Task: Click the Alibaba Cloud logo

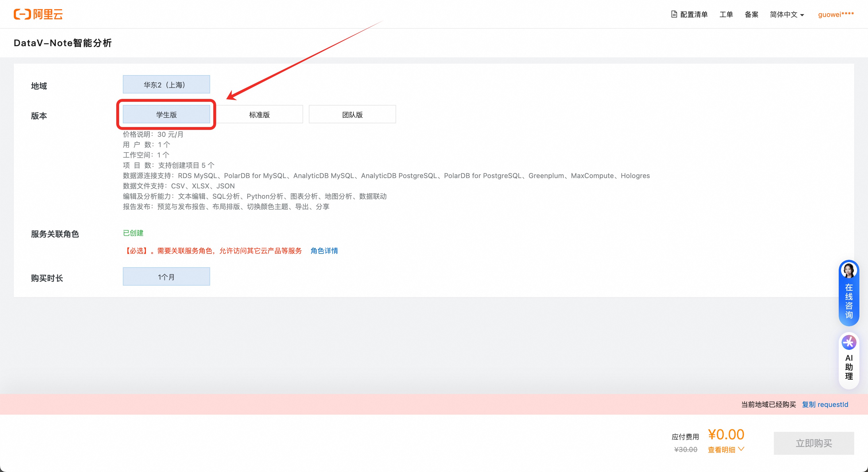Action: (38, 14)
